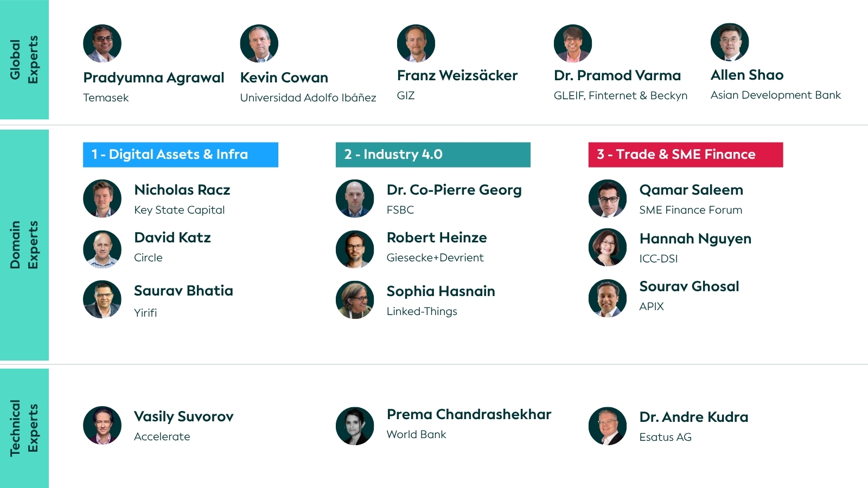This screenshot has height=488, width=868.
Task: Click the name Dr. Co-Pierre Georg
Action: point(454,190)
